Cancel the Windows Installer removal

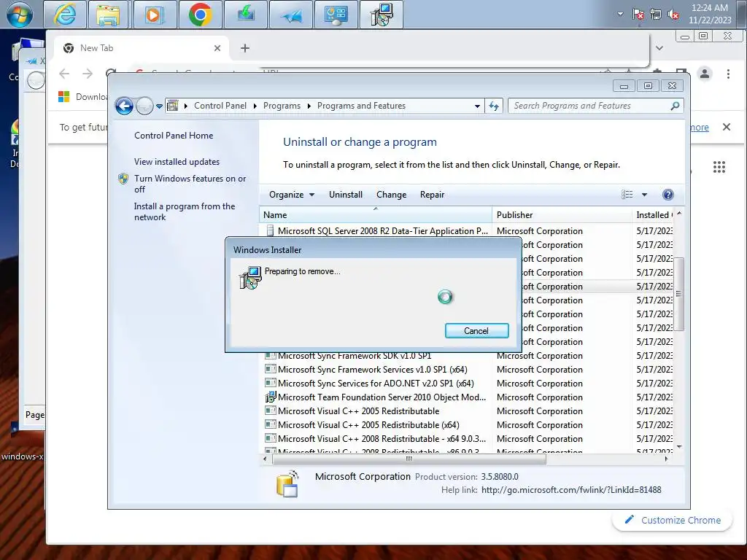476,330
